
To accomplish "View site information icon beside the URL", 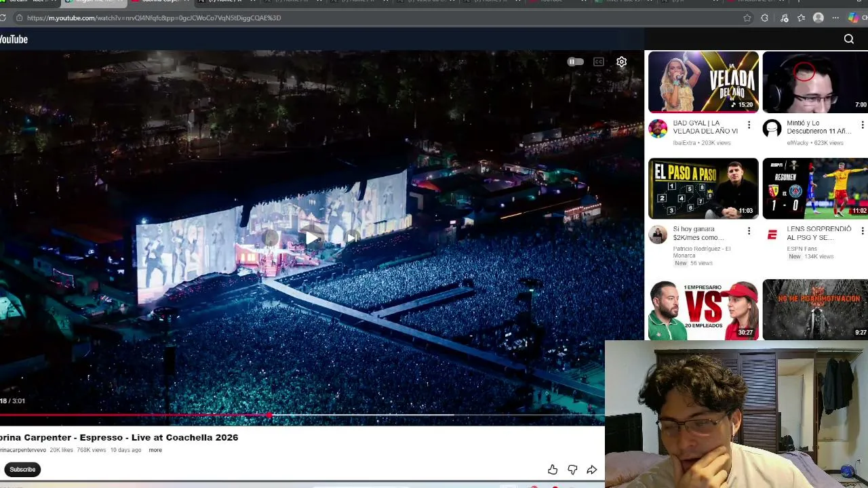I will pyautogui.click(x=19, y=18).
